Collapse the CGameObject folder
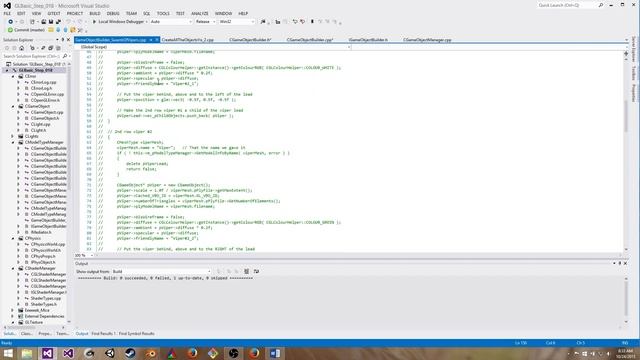This screenshot has height=360, width=640. 13,106
